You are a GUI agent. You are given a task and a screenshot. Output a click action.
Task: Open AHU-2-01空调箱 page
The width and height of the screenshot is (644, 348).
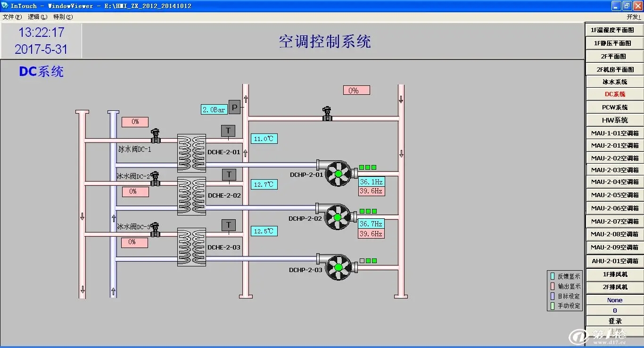[615, 261]
